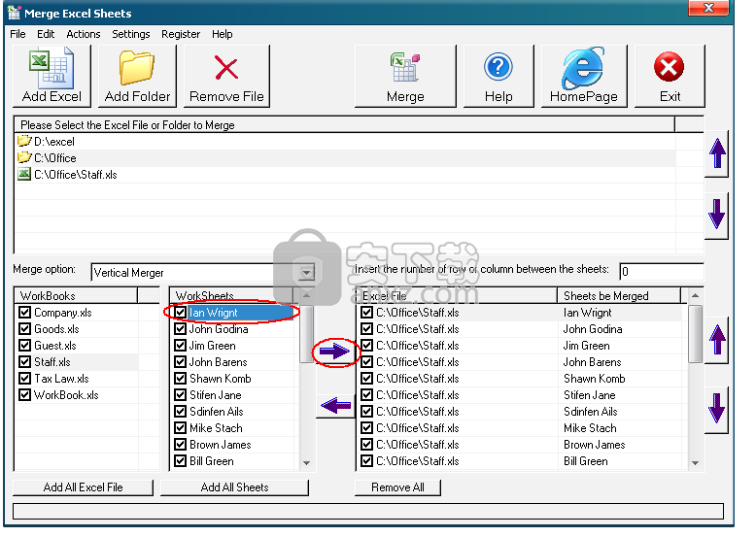The image size is (756, 537).
Task: Select Stifen Jane in the WorkSheets list
Action: click(216, 395)
